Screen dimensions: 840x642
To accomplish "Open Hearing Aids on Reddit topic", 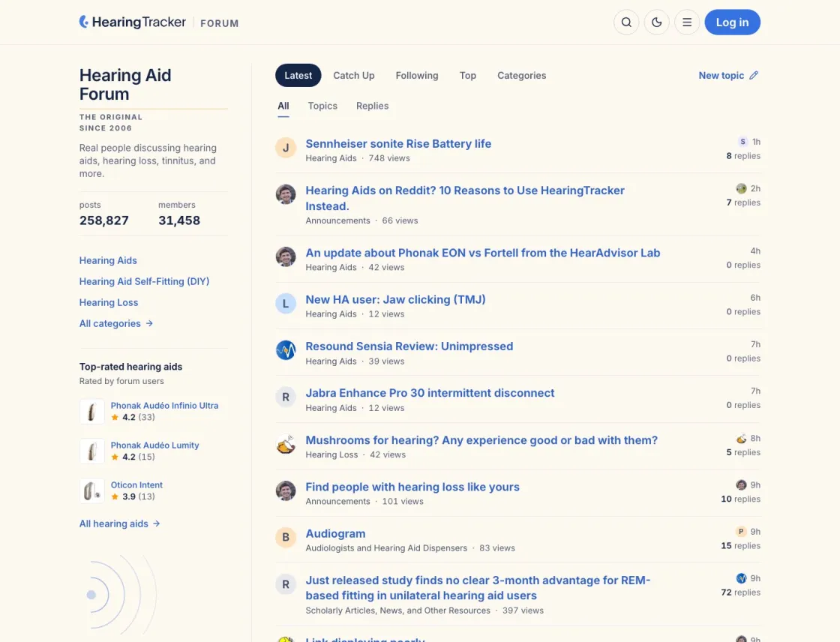I will coord(465,198).
